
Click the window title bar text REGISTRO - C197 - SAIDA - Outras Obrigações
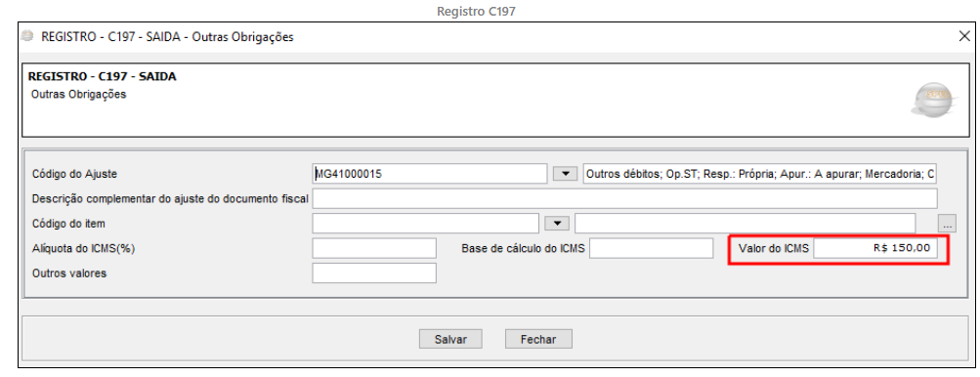click(167, 37)
